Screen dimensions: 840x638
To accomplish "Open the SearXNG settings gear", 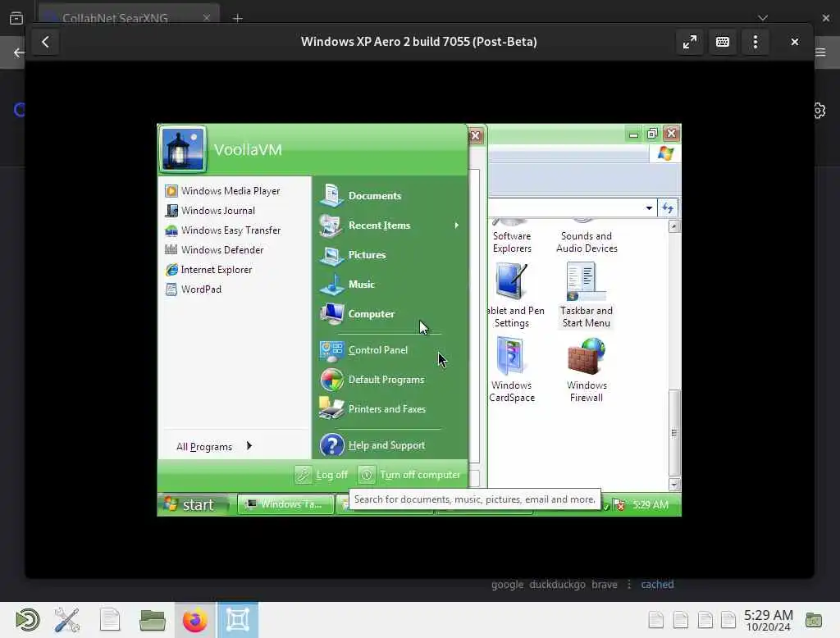I will point(819,111).
